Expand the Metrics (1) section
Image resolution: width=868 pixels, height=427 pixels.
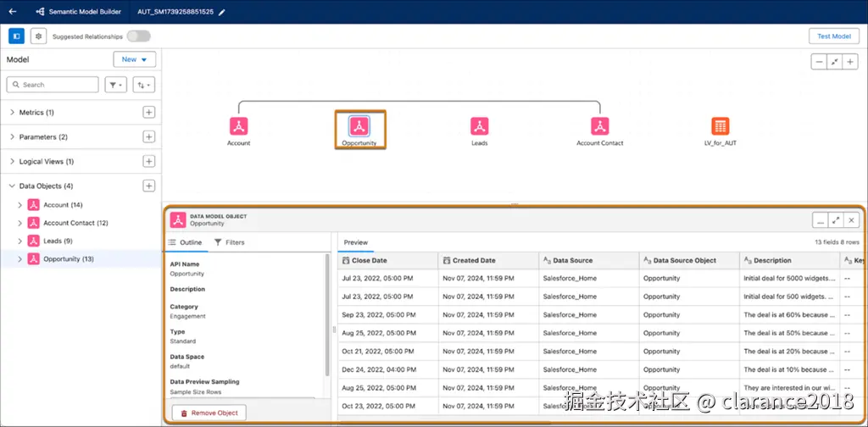(x=12, y=113)
